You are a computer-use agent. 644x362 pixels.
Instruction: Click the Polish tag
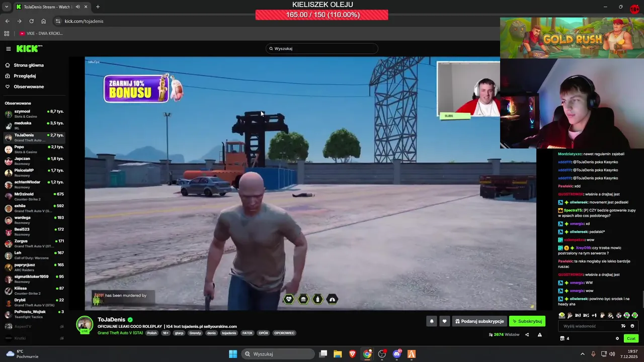tap(152, 333)
